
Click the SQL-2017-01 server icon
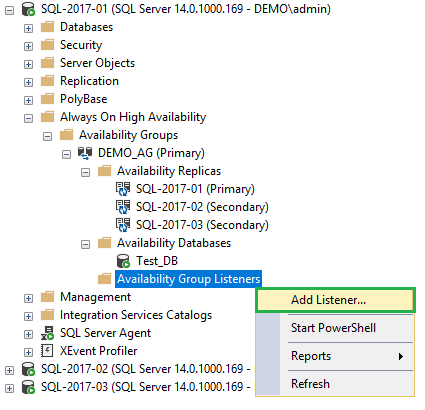(x=28, y=9)
